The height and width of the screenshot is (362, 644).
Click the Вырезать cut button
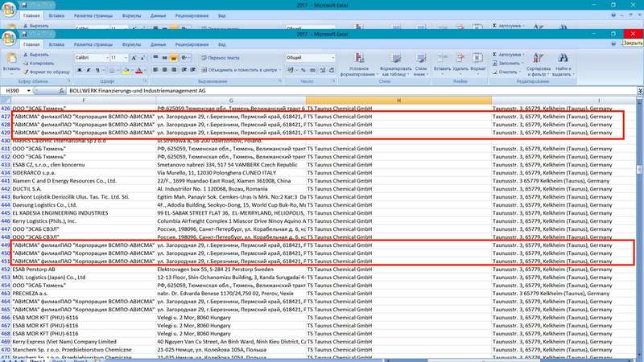coord(40,54)
